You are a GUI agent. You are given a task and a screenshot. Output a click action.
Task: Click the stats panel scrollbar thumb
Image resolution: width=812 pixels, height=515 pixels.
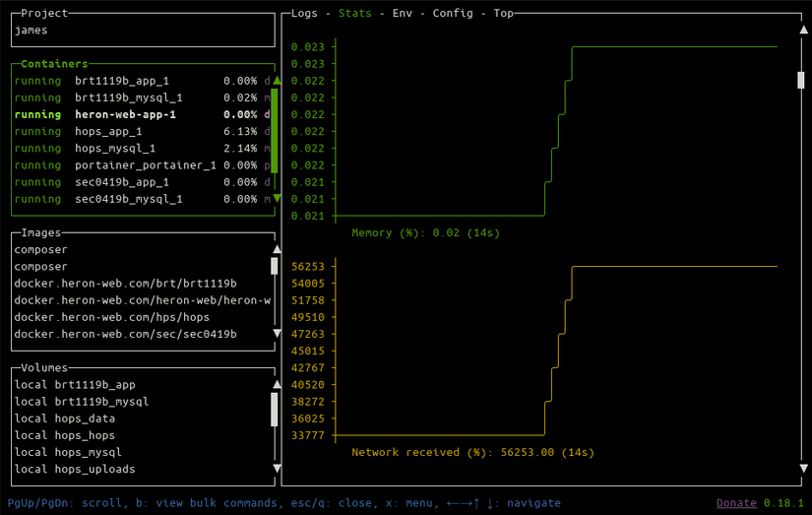tap(801, 81)
